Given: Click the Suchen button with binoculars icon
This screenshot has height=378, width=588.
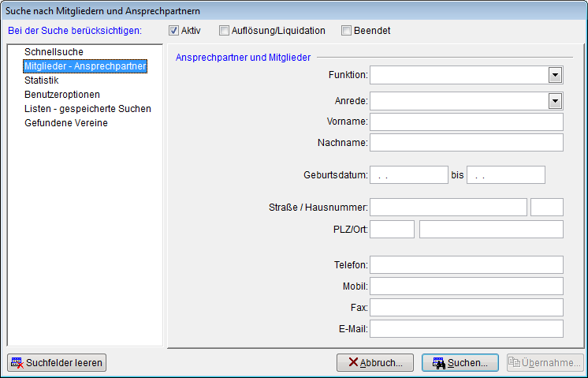Looking at the screenshot, I should (x=460, y=362).
